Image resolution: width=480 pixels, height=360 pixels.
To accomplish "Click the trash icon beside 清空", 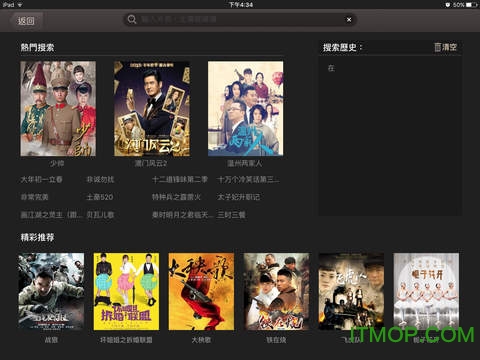I will pos(437,47).
